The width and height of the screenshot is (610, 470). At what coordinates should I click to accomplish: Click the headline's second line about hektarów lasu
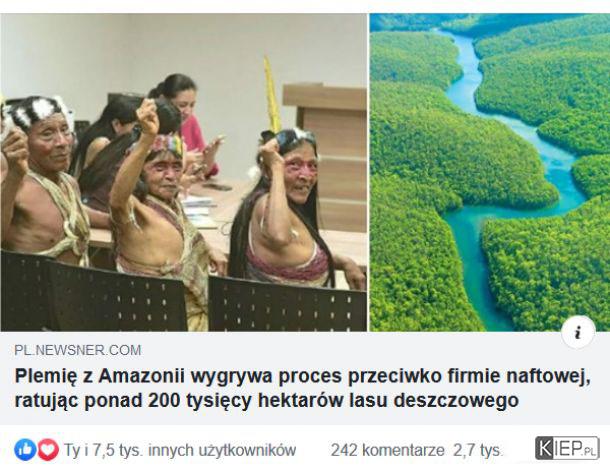tap(267, 401)
